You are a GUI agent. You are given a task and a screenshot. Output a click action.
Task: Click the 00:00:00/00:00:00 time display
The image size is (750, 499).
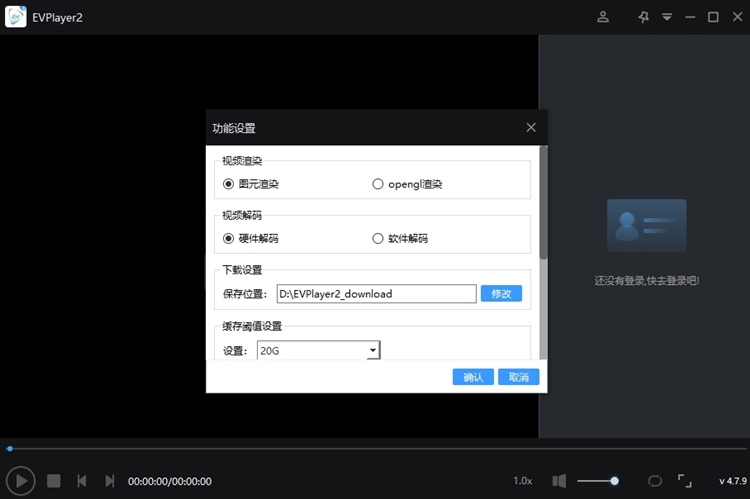[x=170, y=481]
